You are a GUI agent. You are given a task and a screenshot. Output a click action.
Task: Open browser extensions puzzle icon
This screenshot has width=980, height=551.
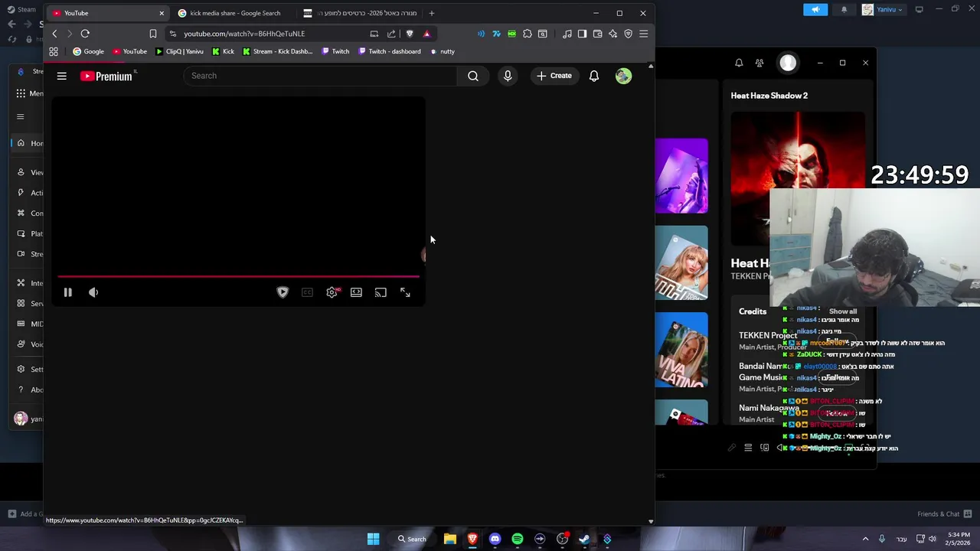point(527,34)
